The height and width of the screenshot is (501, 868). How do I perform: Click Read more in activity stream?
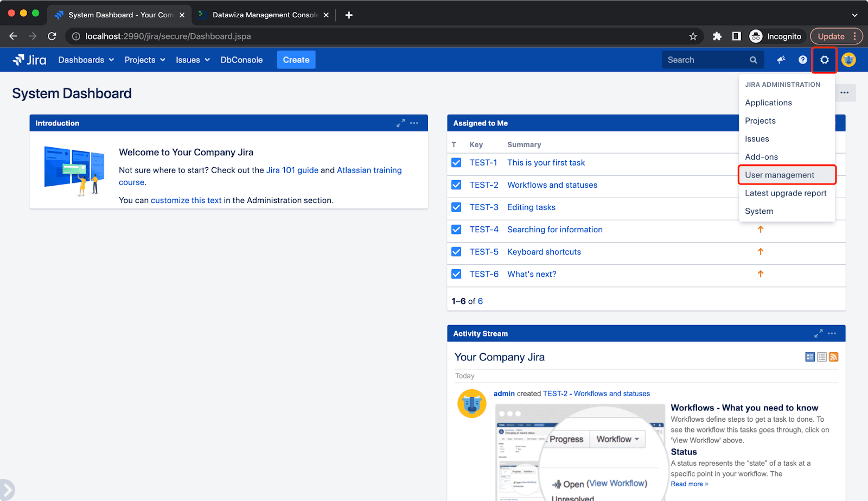coord(690,484)
